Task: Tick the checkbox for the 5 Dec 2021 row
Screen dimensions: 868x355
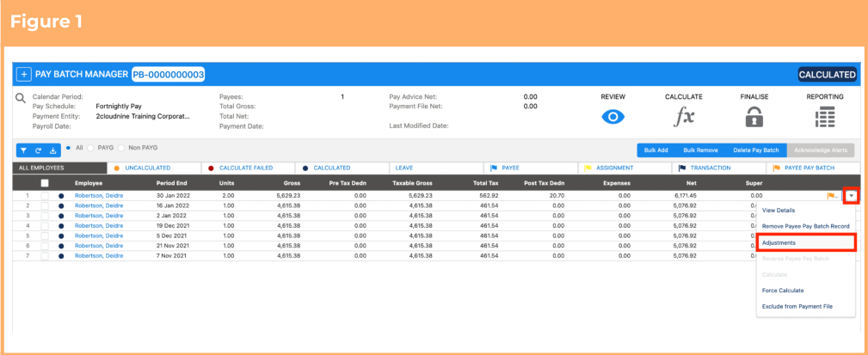Action: (x=45, y=236)
